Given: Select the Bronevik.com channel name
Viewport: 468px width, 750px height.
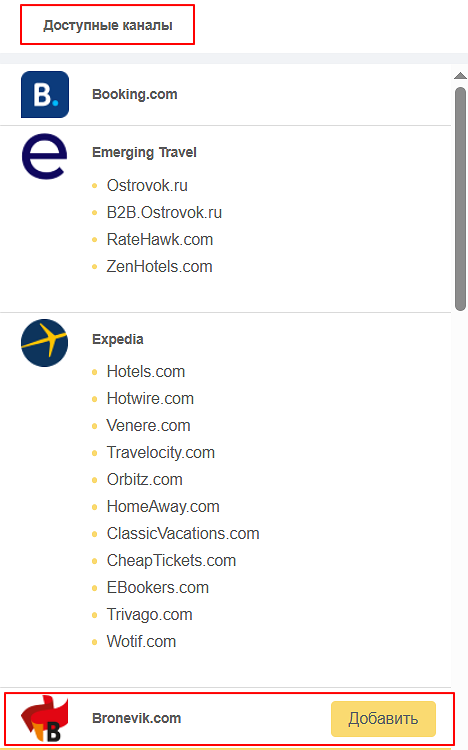Looking at the screenshot, I should [x=136, y=718].
